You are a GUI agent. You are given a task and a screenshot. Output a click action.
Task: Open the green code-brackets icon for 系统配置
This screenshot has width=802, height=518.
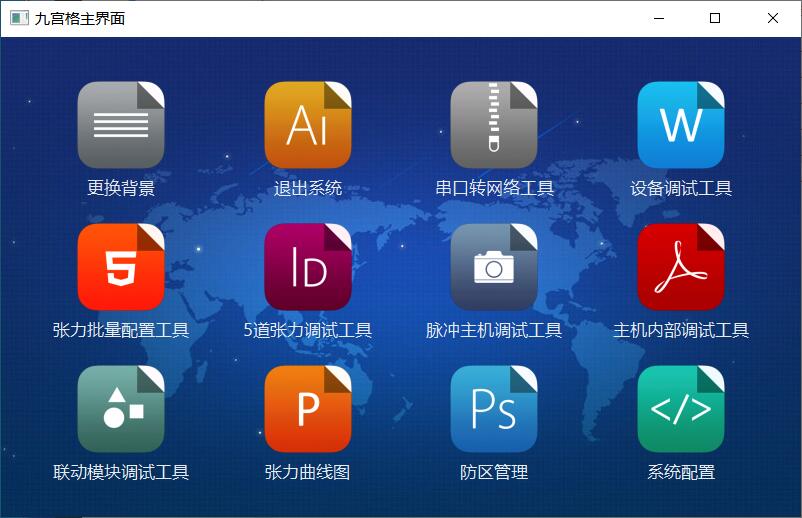pos(681,409)
